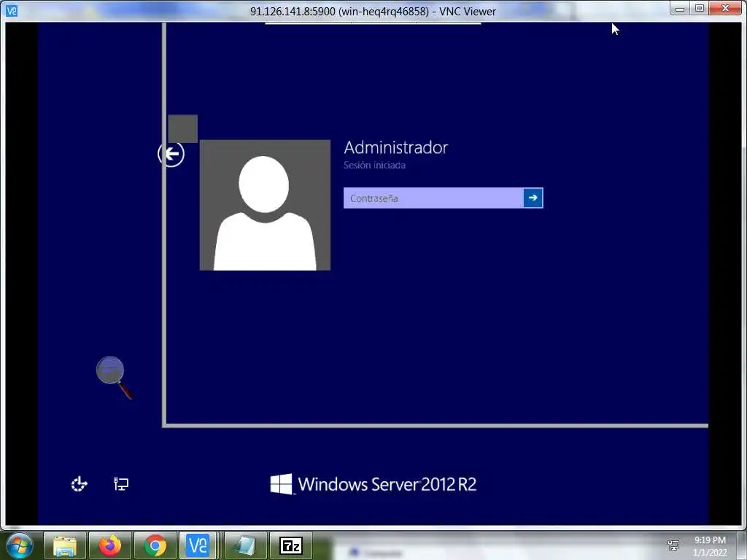
Task: Go back with the circled left arrow
Action: point(171,154)
